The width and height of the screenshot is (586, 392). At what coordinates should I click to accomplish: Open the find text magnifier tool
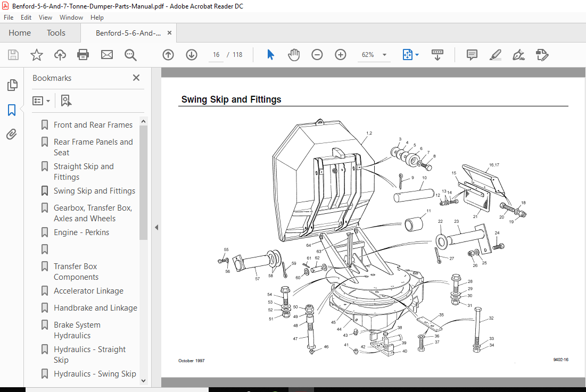point(130,55)
